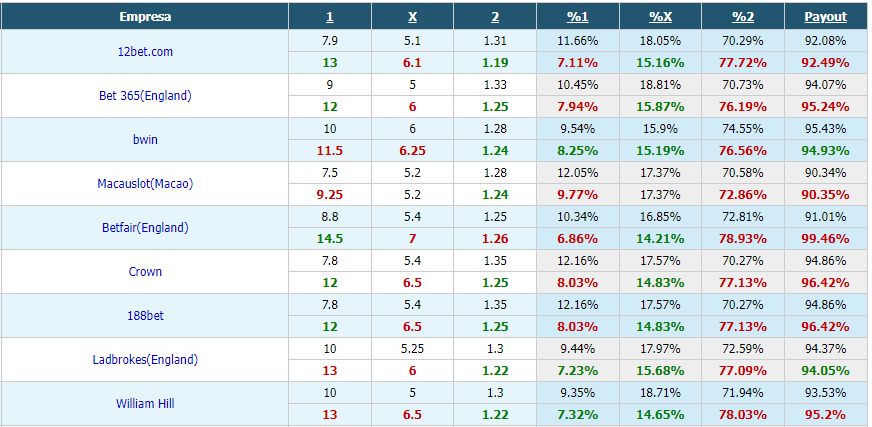872x427 pixels.
Task: Open the William Hill link
Action: pyautogui.click(x=145, y=404)
